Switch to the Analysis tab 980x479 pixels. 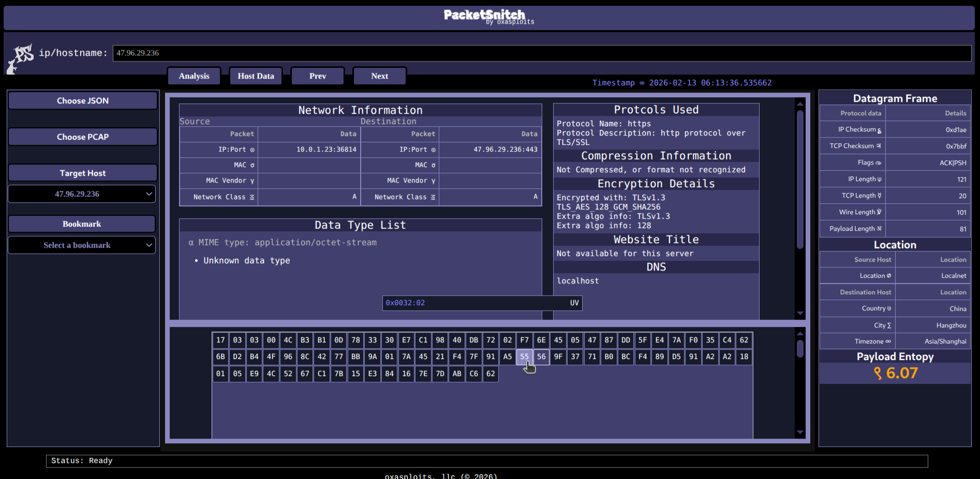click(x=194, y=76)
